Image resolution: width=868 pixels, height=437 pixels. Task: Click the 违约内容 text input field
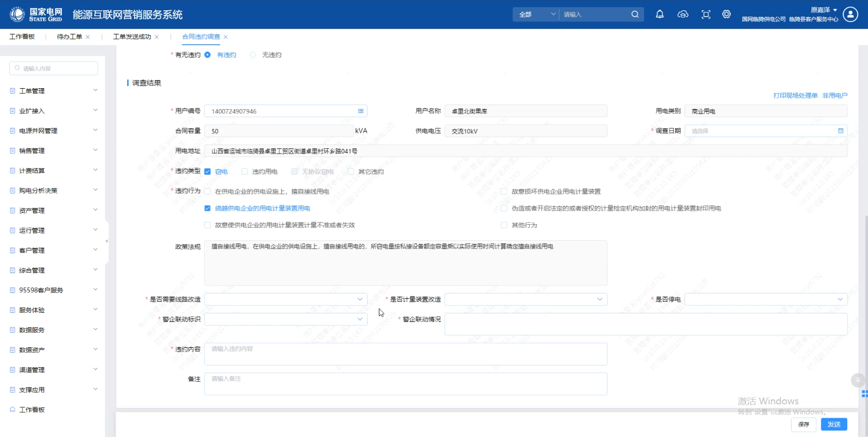click(x=405, y=354)
